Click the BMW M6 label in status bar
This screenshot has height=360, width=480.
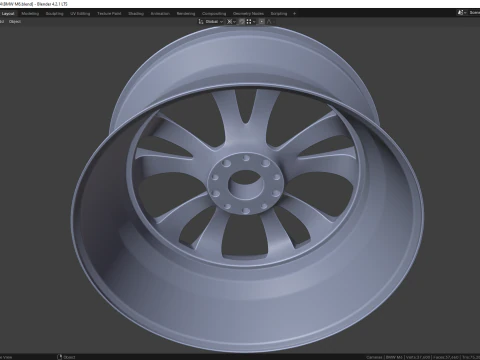coord(394,357)
